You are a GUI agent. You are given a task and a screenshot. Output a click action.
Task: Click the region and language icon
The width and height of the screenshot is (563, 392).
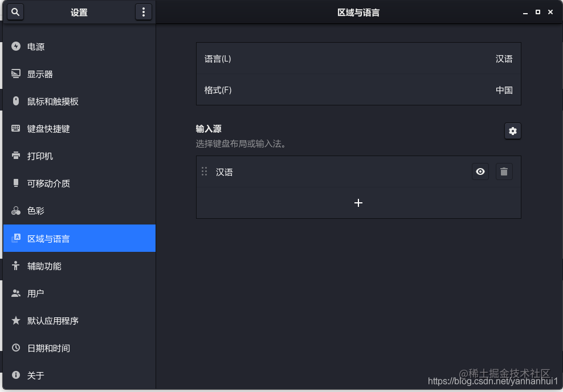coord(16,238)
